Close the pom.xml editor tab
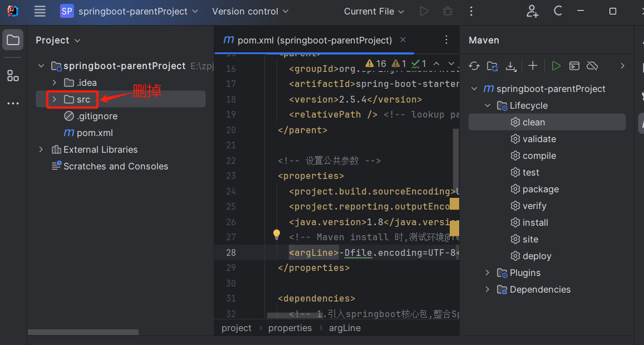Viewport: 644px width, 345px height. tap(403, 40)
